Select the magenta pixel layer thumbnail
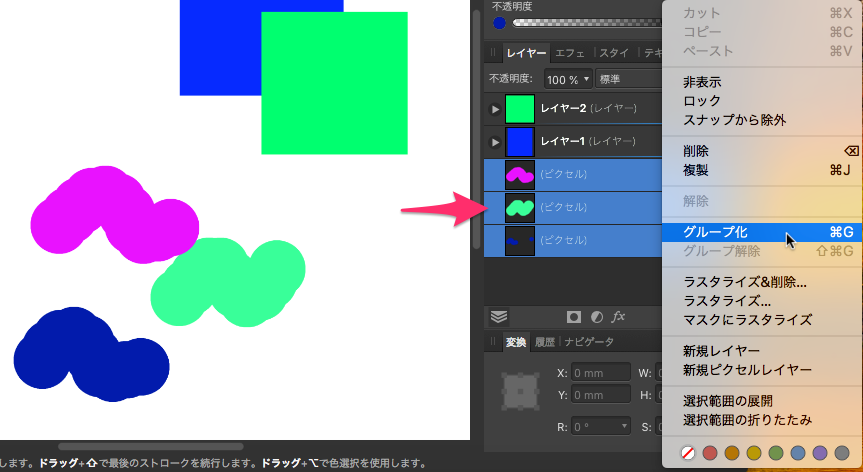Image resolution: width=863 pixels, height=472 pixels. 520,175
